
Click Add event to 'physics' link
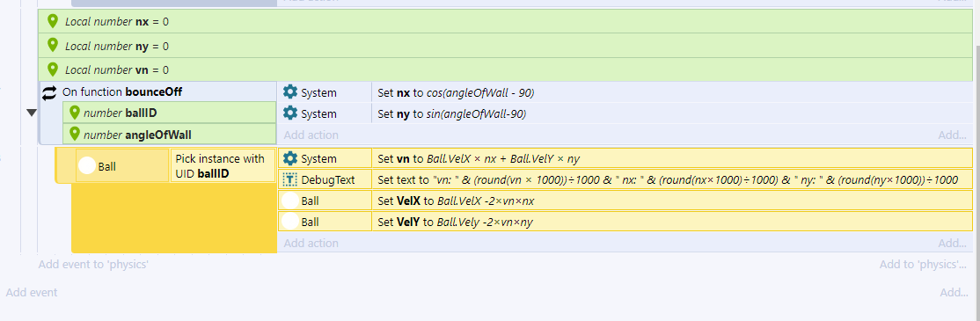[93, 264]
